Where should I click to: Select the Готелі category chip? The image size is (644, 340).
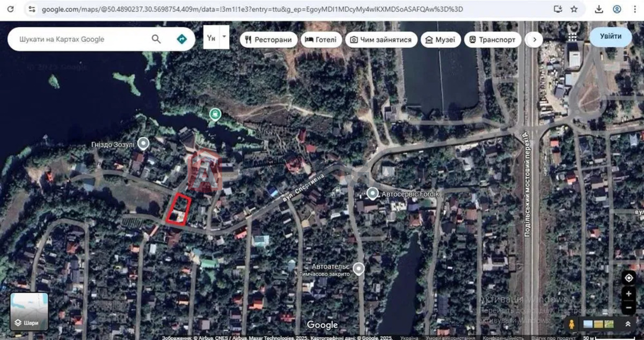321,40
